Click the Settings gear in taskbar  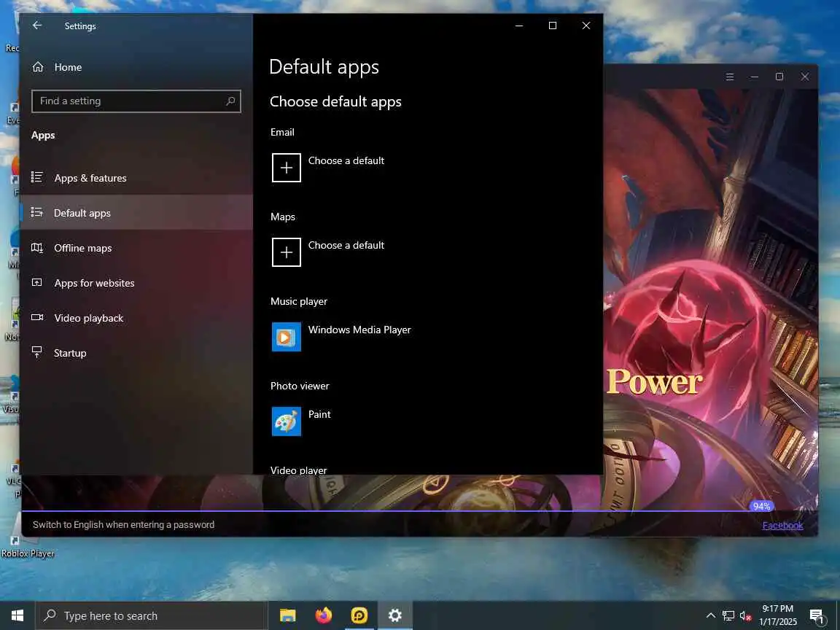tap(394, 615)
